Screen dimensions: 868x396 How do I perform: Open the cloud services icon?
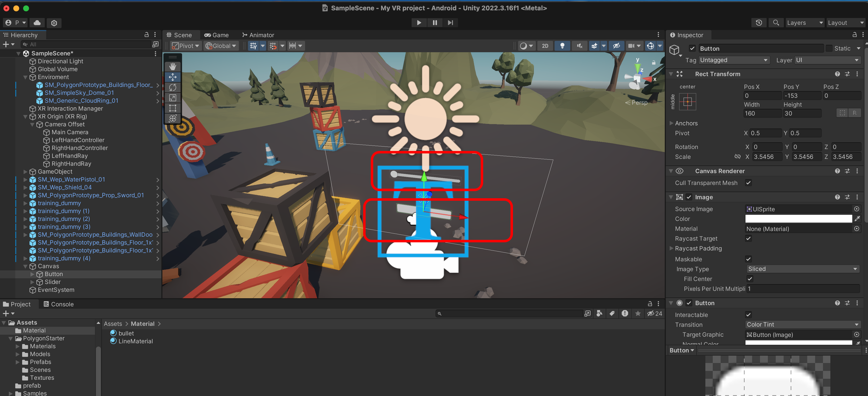tap(37, 23)
